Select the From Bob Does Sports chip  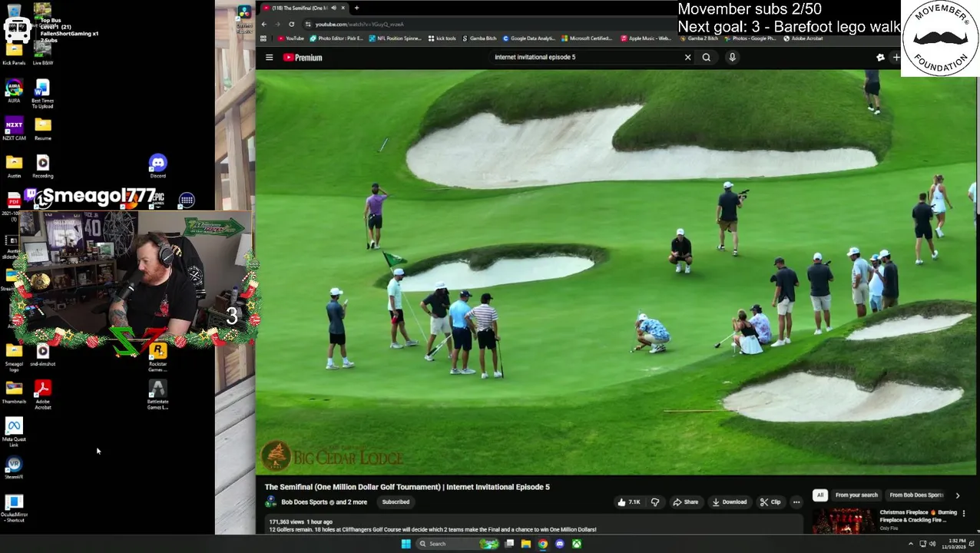[916, 495]
